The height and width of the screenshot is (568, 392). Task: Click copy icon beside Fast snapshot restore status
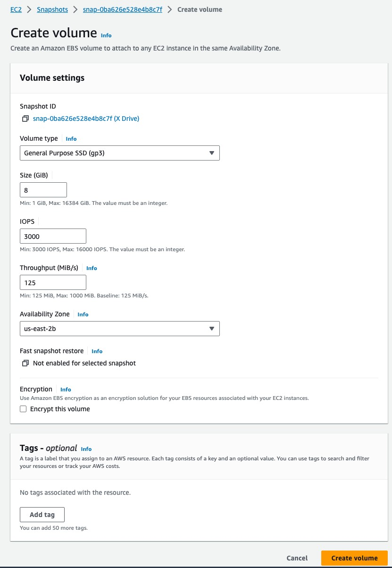coord(25,364)
